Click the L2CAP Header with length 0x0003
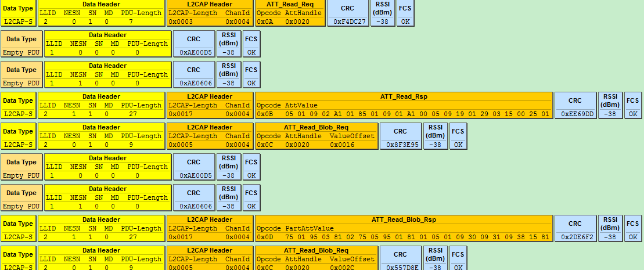The width and height of the screenshot is (644, 270). pyautogui.click(x=210, y=13)
